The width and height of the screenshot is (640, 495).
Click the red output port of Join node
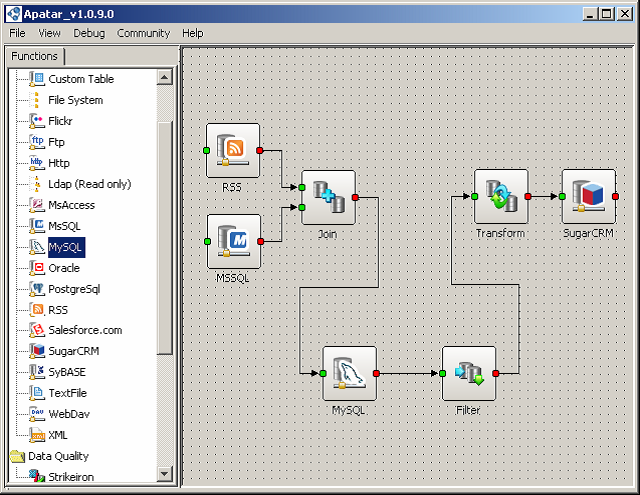(355, 198)
